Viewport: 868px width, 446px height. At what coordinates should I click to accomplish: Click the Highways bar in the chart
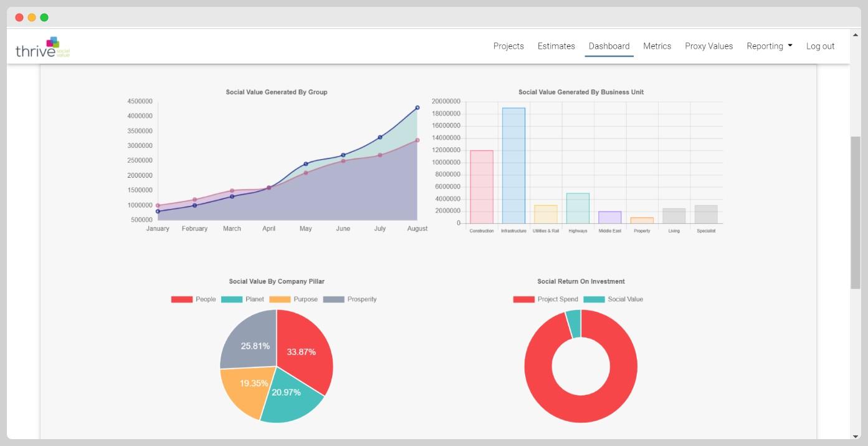[x=578, y=208]
